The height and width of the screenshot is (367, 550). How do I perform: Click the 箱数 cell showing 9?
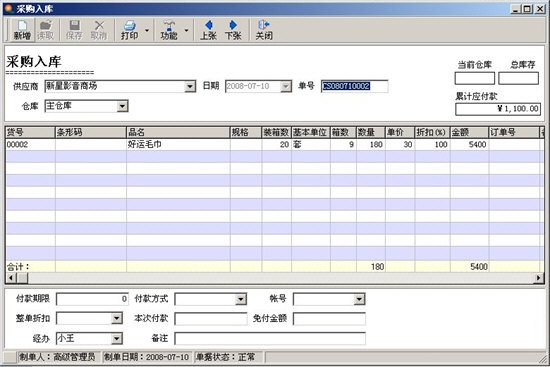[x=343, y=145]
